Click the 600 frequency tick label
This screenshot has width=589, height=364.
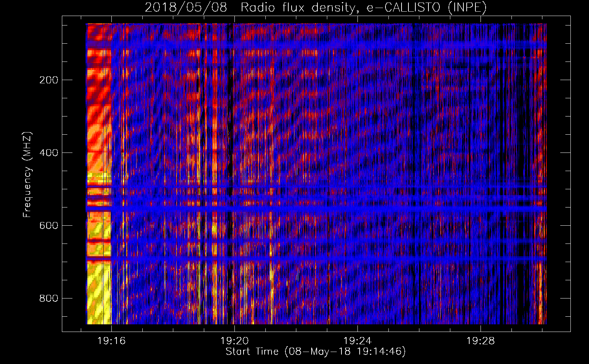pyautogui.click(x=49, y=226)
